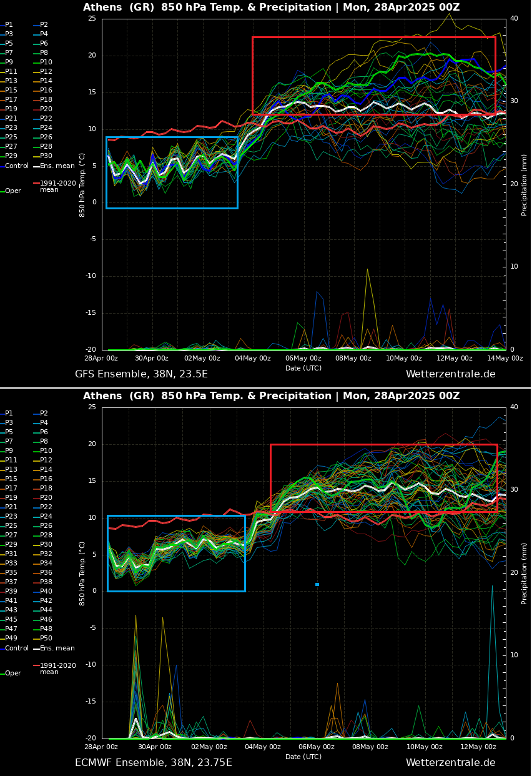Click the small blue square marker in the ECMWF plot
The height and width of the screenshot is (776, 532).
coord(317,584)
